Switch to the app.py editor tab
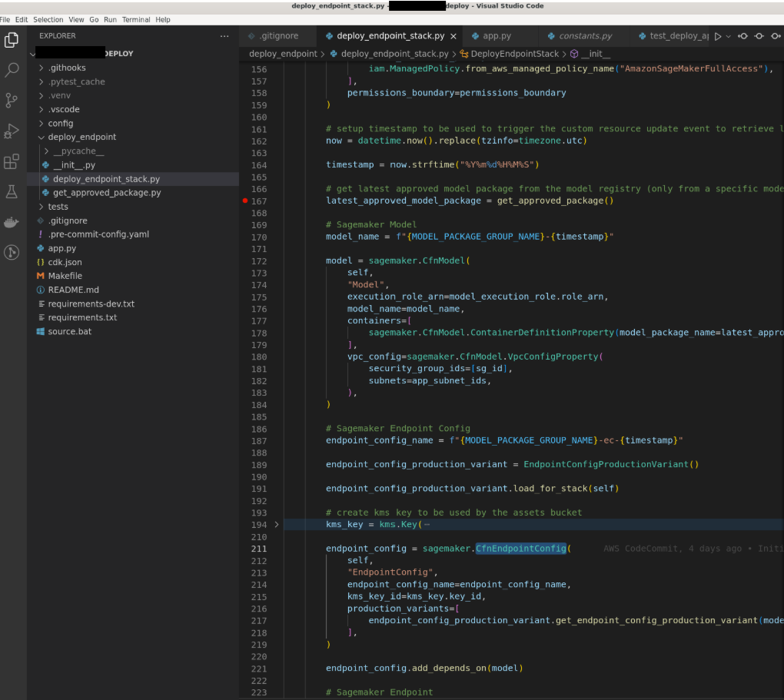The width and height of the screenshot is (784, 700). coord(497,36)
